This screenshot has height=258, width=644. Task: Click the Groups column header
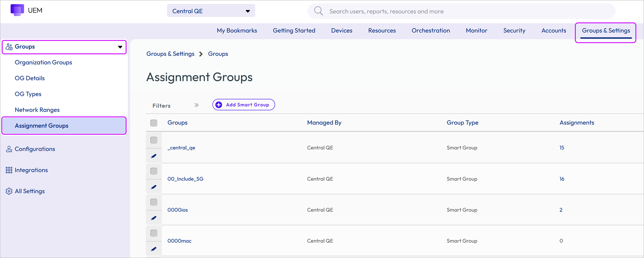pyautogui.click(x=178, y=123)
